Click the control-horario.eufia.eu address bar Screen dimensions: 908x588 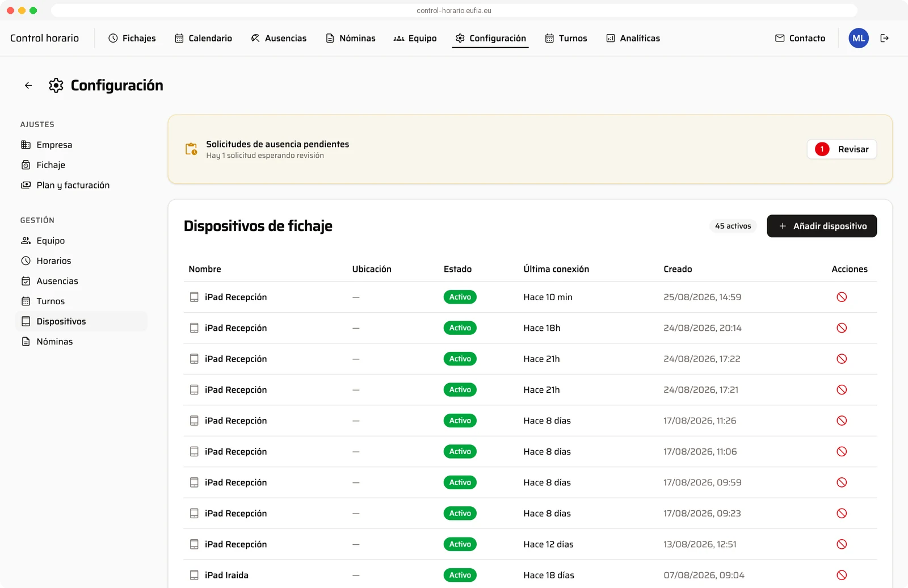(x=454, y=10)
